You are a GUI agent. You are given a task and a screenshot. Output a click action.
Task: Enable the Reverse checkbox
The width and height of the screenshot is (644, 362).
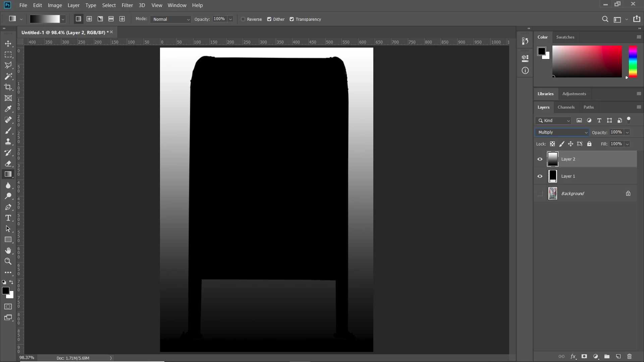243,19
